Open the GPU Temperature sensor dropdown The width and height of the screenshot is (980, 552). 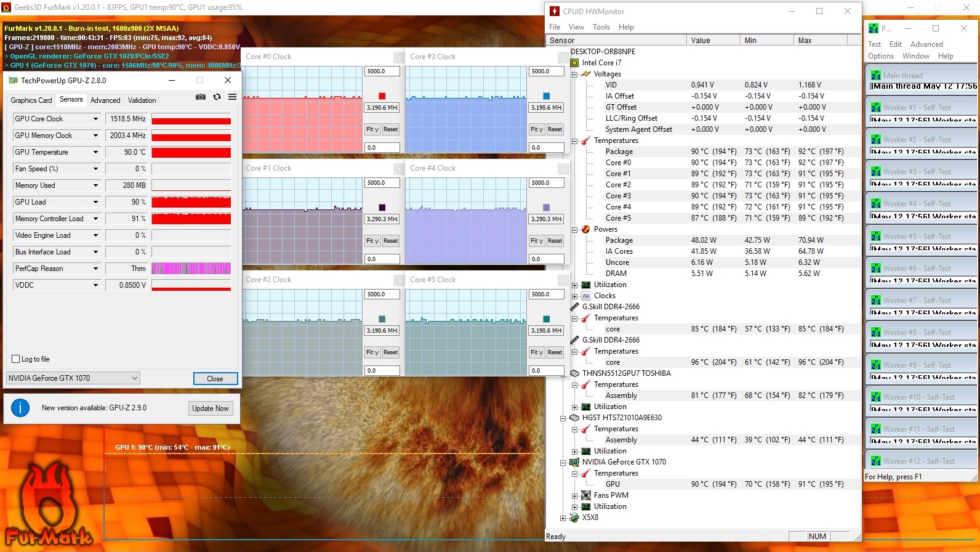click(x=95, y=152)
